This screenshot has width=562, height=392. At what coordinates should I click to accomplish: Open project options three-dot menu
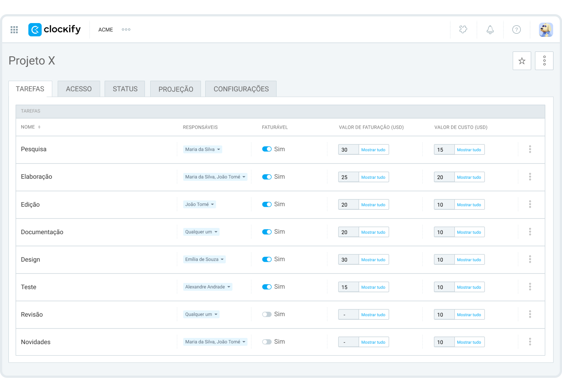(x=544, y=61)
